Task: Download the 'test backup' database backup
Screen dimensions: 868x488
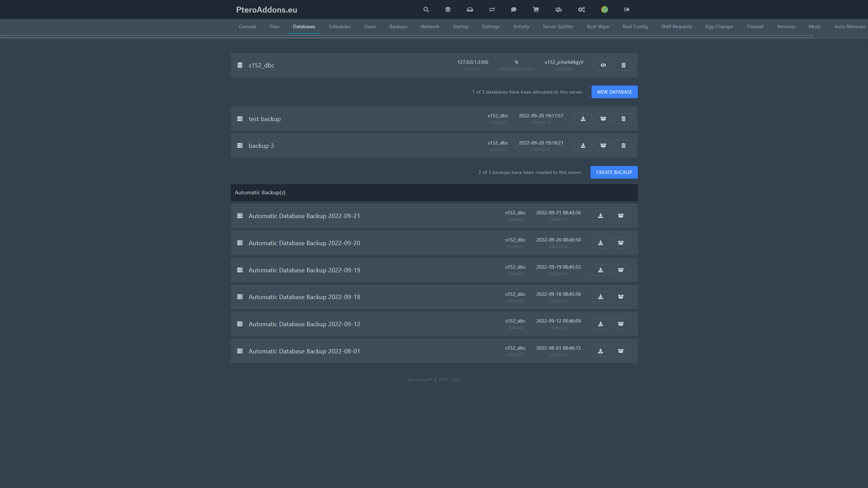Action: (x=583, y=119)
